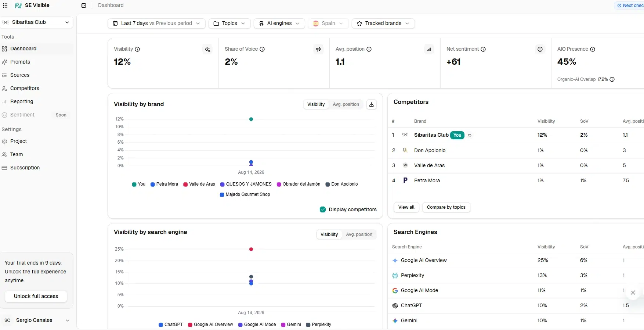Open Competitors in the sidebar
Image resolution: width=644 pixels, height=330 pixels.
click(37, 89)
